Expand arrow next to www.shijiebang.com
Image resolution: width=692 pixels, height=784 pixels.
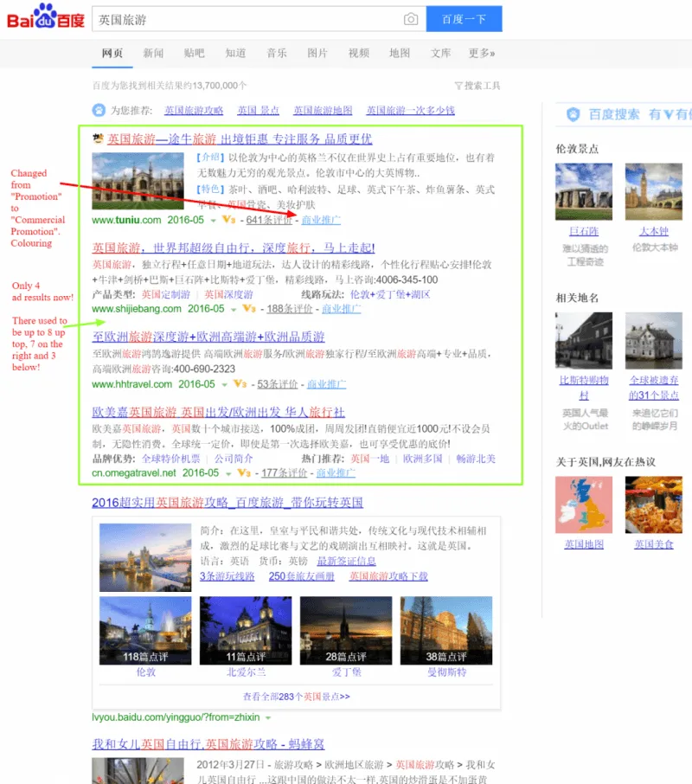coord(234,310)
